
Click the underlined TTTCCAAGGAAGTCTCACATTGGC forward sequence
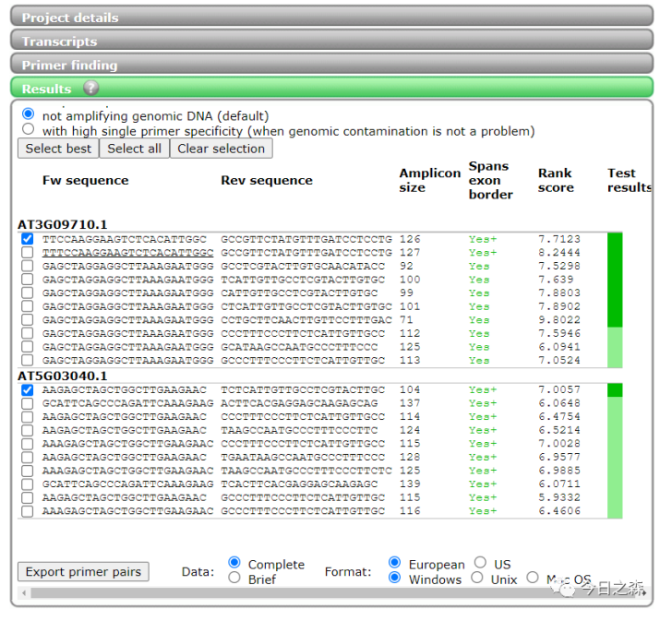click(127, 253)
